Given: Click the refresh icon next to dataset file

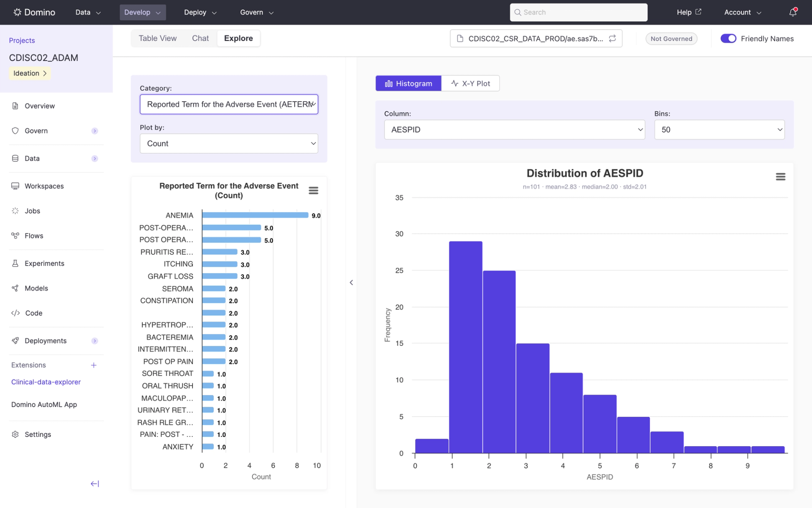Looking at the screenshot, I should (x=612, y=39).
